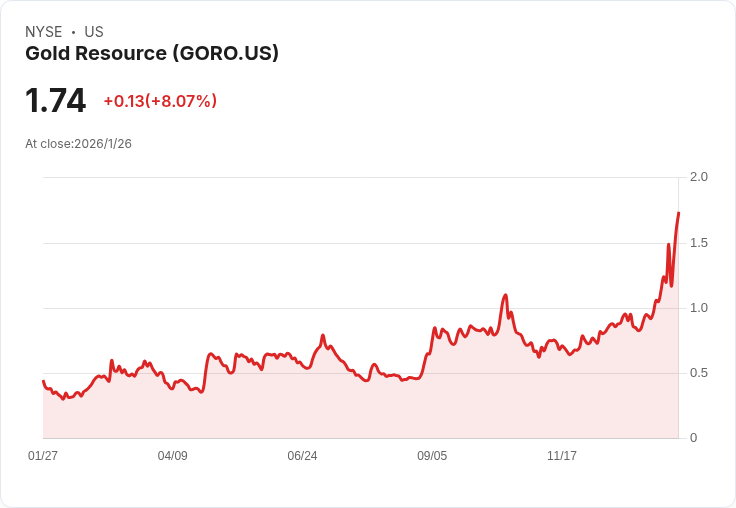Click the NYSE exchange label
The width and height of the screenshot is (736, 508).
click(44, 32)
